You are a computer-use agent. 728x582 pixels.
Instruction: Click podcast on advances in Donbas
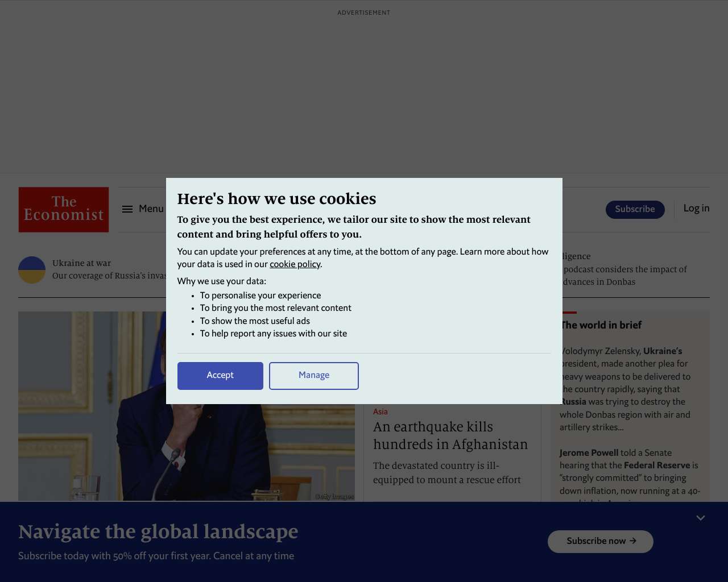(625, 276)
